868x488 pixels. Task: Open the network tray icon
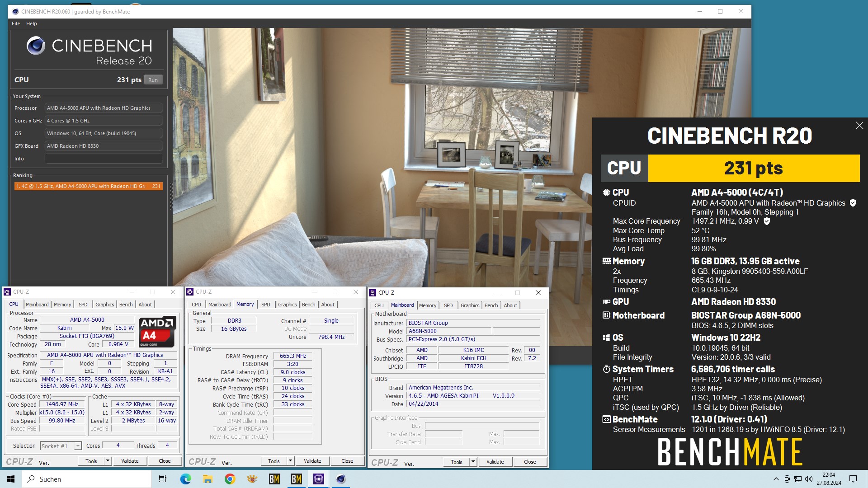click(798, 479)
